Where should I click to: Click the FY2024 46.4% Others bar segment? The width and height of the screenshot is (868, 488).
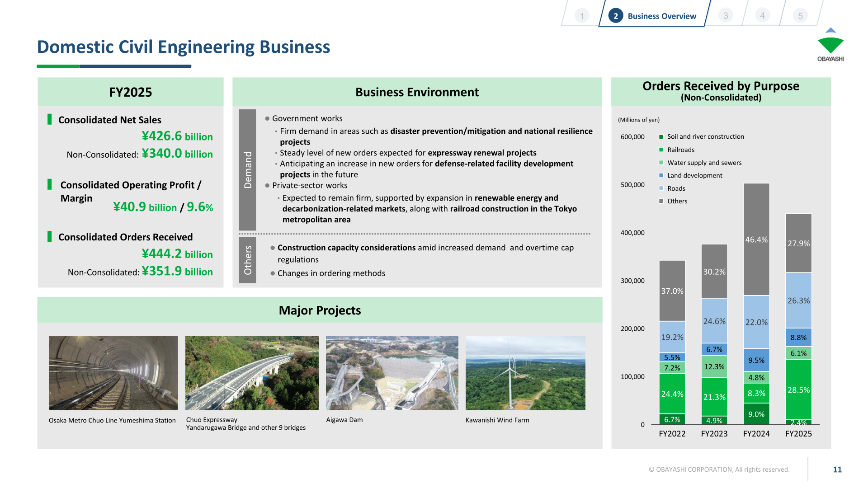pyautogui.click(x=756, y=239)
